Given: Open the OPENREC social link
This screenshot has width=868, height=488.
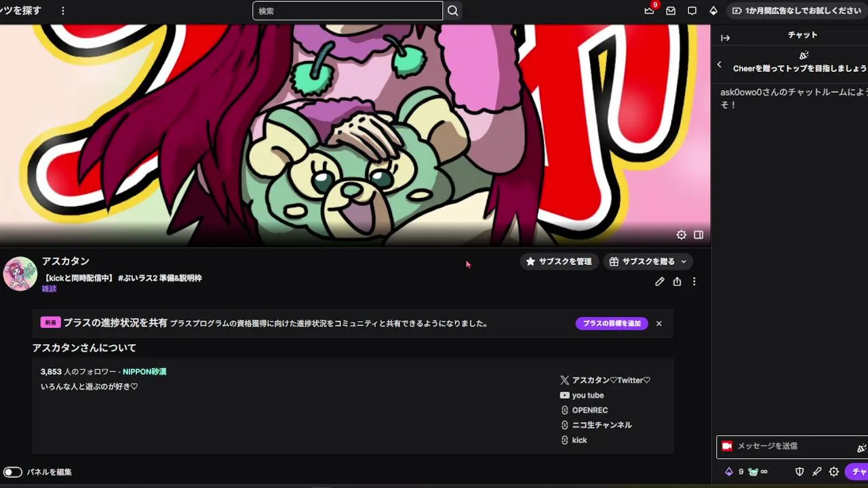Looking at the screenshot, I should pyautogui.click(x=584, y=410).
